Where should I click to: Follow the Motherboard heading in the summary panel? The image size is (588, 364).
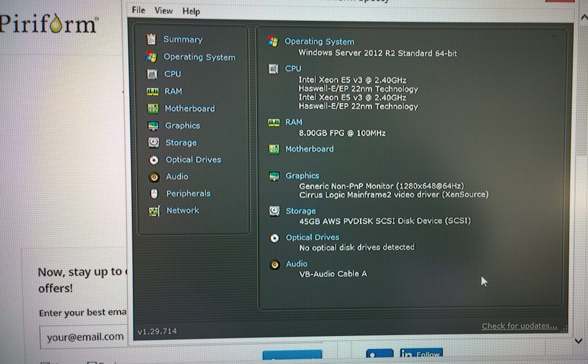pos(310,149)
